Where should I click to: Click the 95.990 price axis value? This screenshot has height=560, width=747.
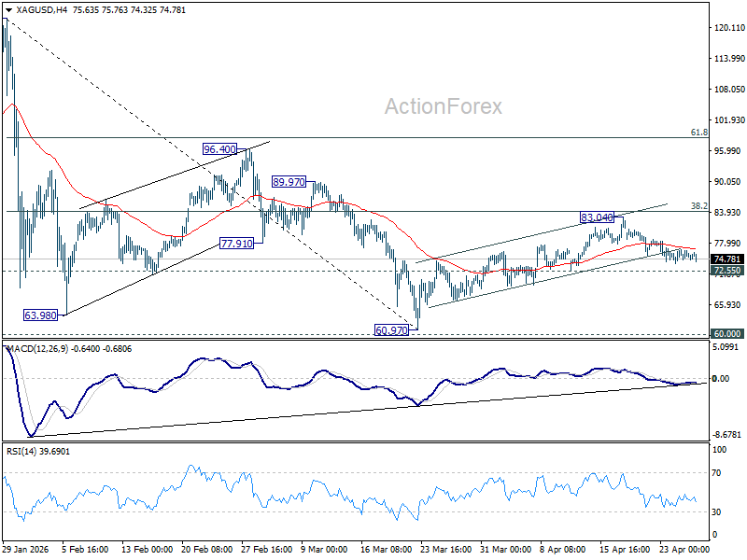coord(729,150)
